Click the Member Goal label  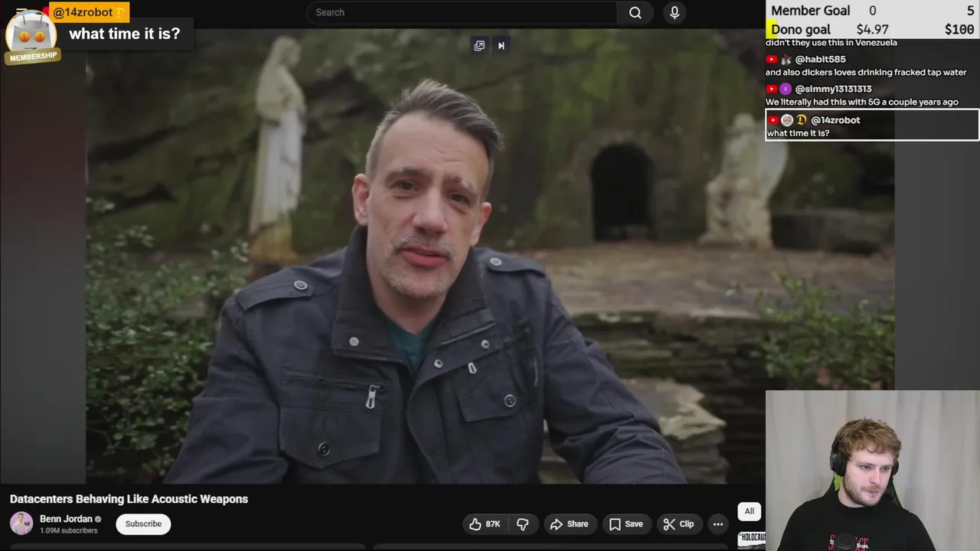pos(810,11)
